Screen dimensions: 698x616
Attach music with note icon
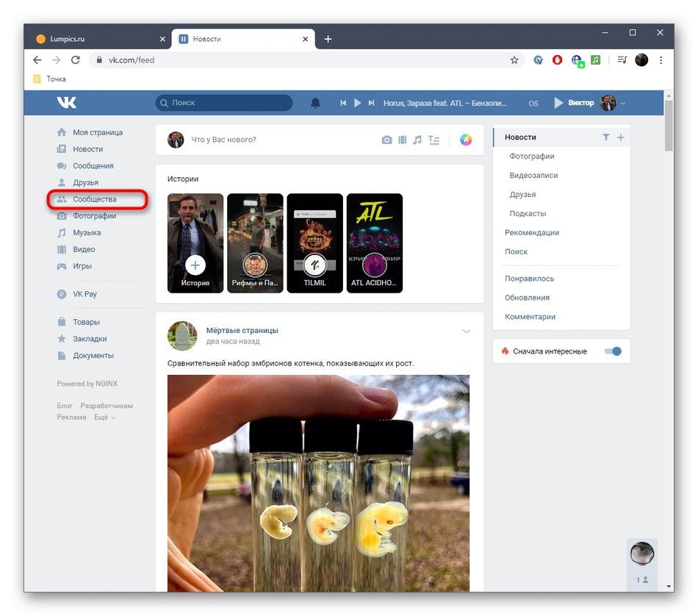pos(417,140)
